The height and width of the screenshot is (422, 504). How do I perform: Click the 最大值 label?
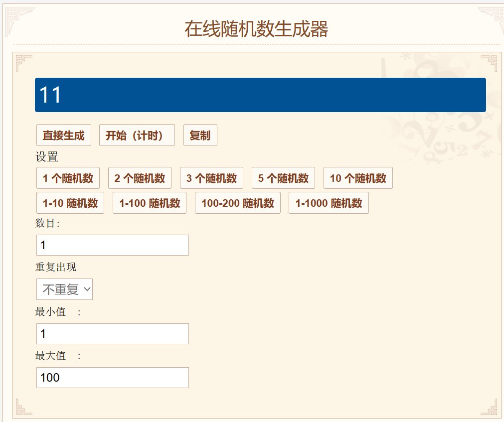(x=50, y=356)
